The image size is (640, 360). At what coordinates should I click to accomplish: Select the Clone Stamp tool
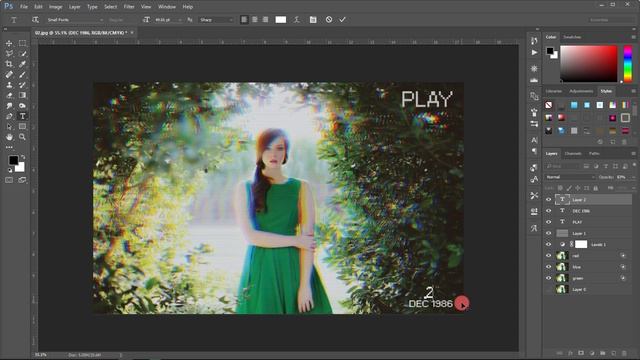click(x=9, y=85)
